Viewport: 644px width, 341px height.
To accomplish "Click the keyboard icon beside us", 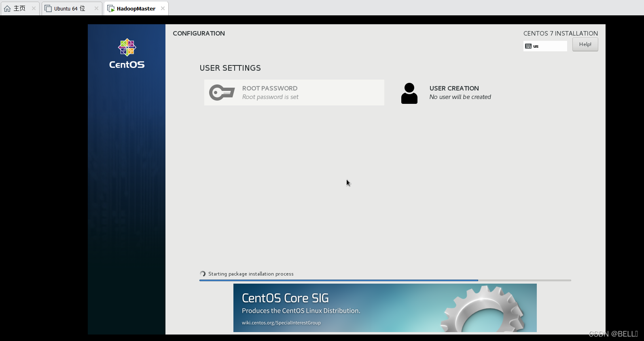I will (528, 46).
